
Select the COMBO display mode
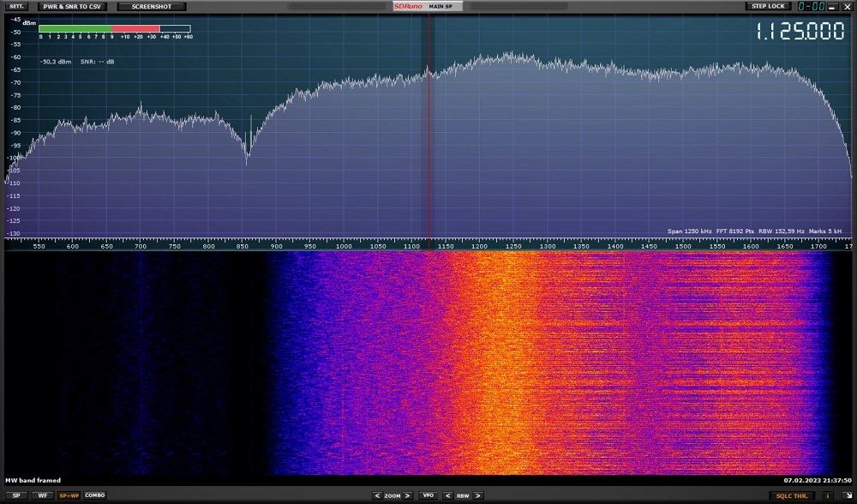(x=94, y=495)
